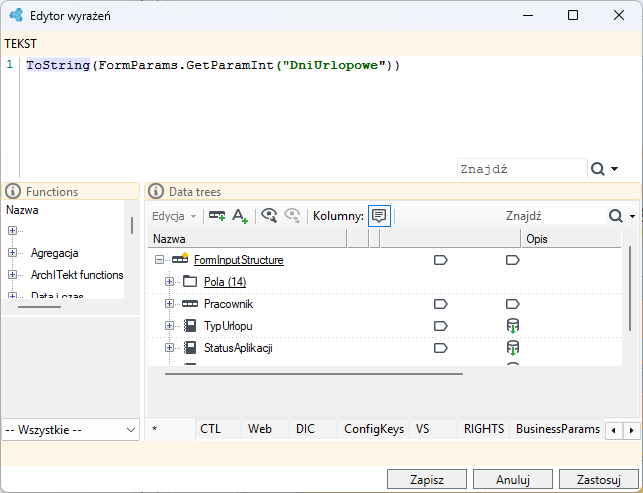This screenshot has height=493, width=643.
Task: Collapse the FormInputStructure tree node
Action: coord(160,260)
